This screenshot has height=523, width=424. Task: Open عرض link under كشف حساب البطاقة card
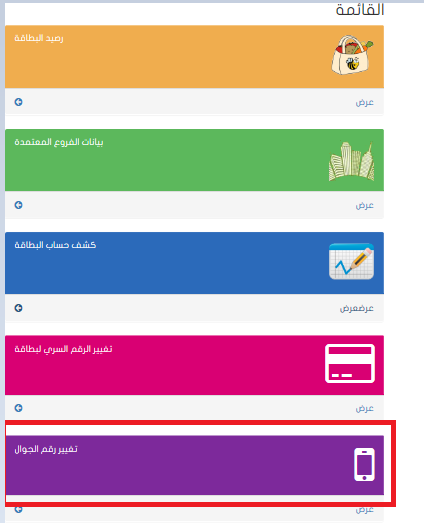[357, 309]
